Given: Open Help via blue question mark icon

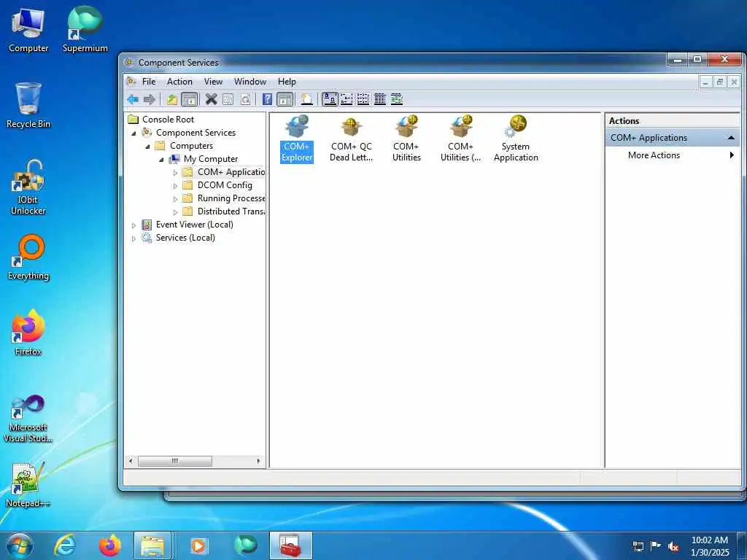Looking at the screenshot, I should coord(267,99).
